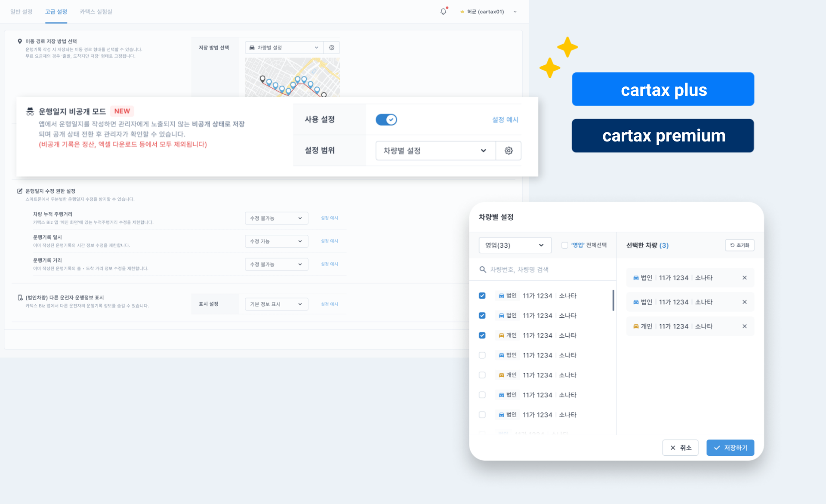Open the 카택스 실험실 tab

(96, 12)
